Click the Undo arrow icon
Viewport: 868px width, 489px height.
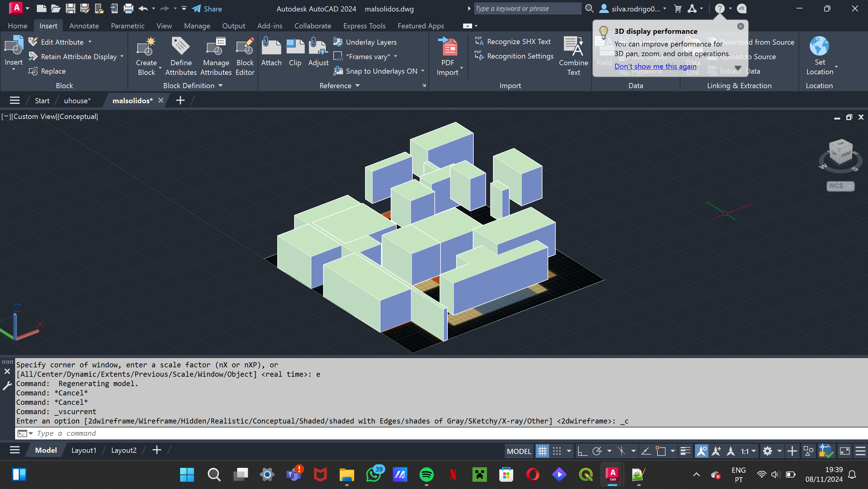pos(143,9)
